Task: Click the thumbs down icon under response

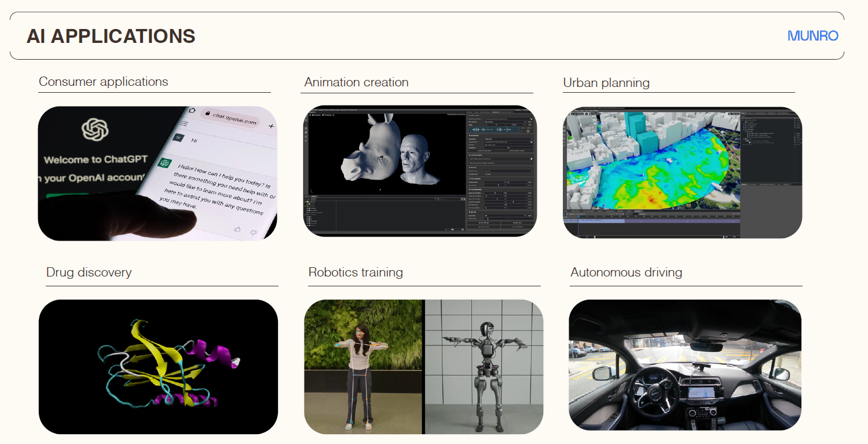Action: (254, 232)
